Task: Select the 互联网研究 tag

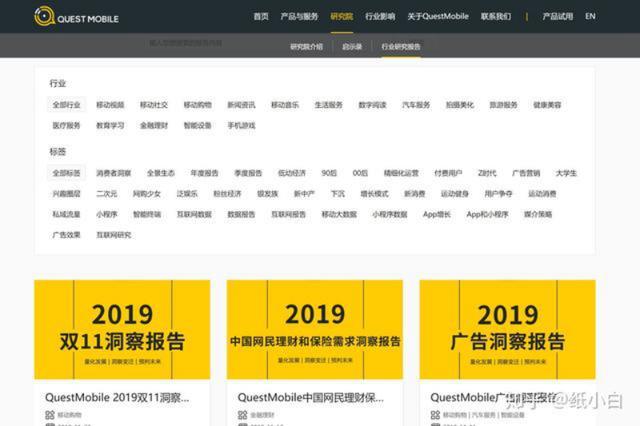Action: (113, 235)
